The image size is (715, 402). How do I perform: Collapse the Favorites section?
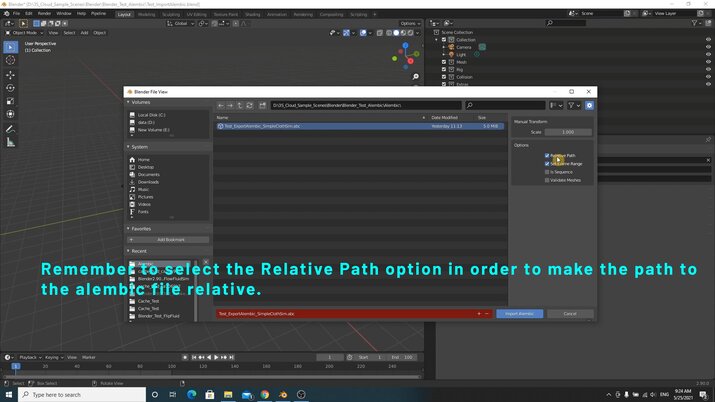(128, 228)
